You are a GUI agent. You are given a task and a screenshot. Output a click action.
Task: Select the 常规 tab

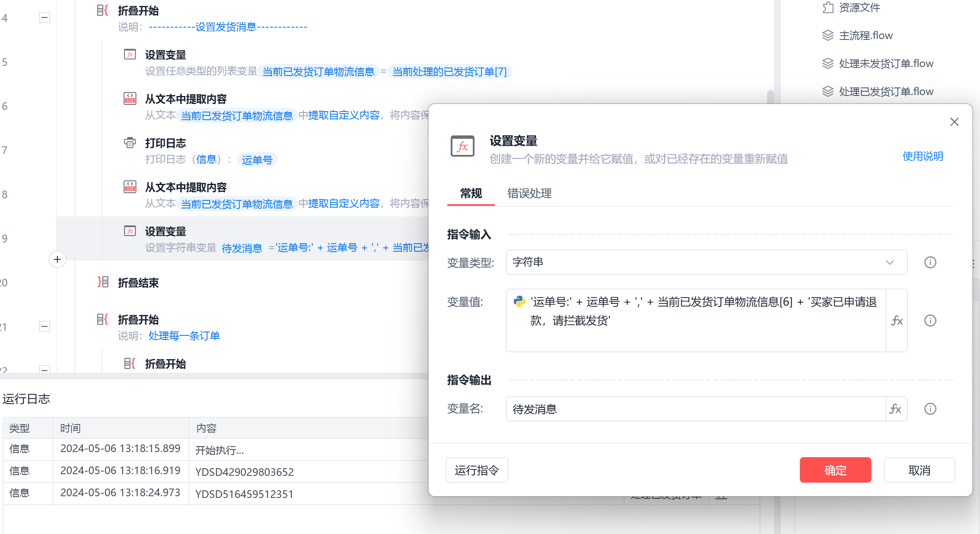coord(471,194)
